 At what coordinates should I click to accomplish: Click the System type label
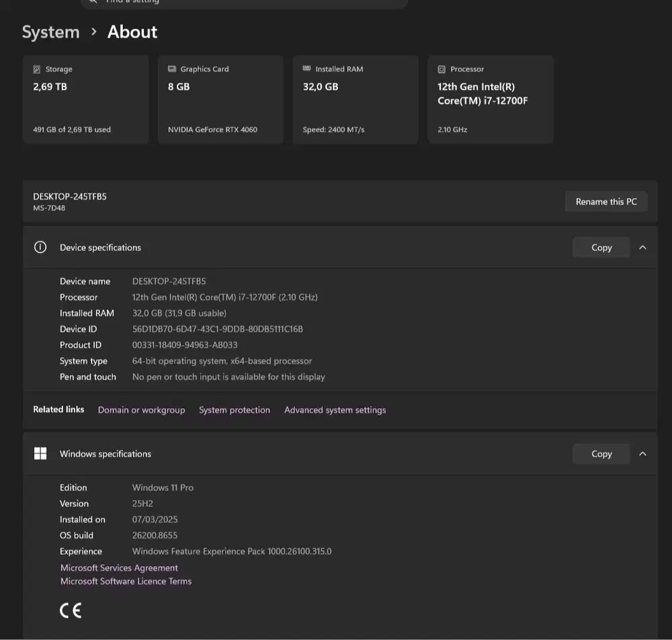point(83,361)
